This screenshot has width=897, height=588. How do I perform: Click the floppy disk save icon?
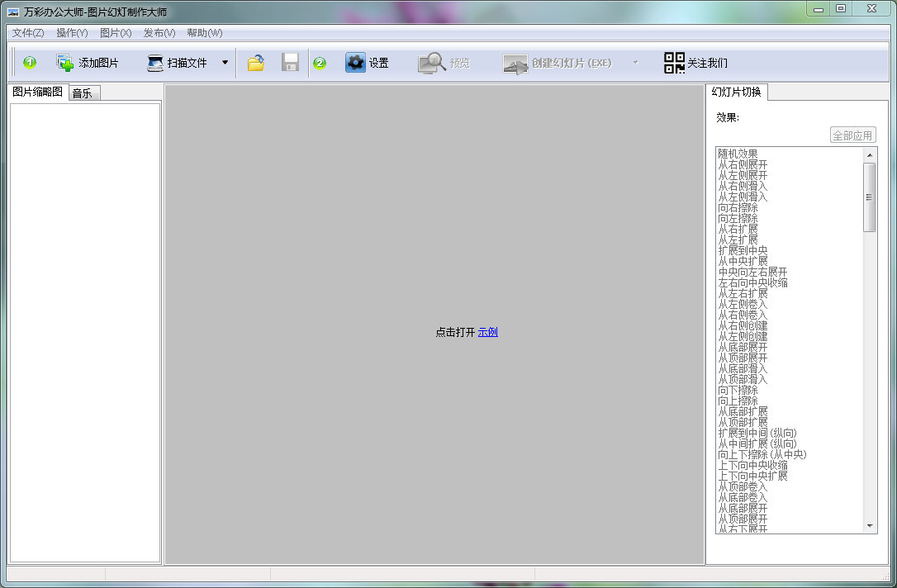click(x=290, y=63)
